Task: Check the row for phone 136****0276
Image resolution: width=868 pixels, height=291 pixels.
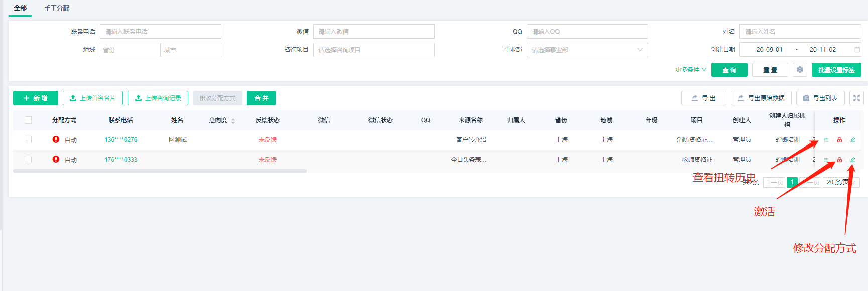Action: [28, 140]
